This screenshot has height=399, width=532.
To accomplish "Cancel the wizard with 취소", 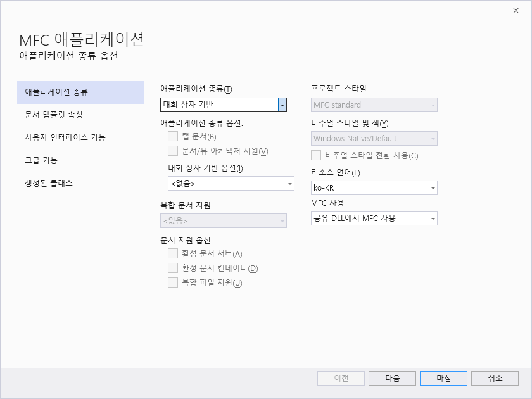I will [495, 378].
